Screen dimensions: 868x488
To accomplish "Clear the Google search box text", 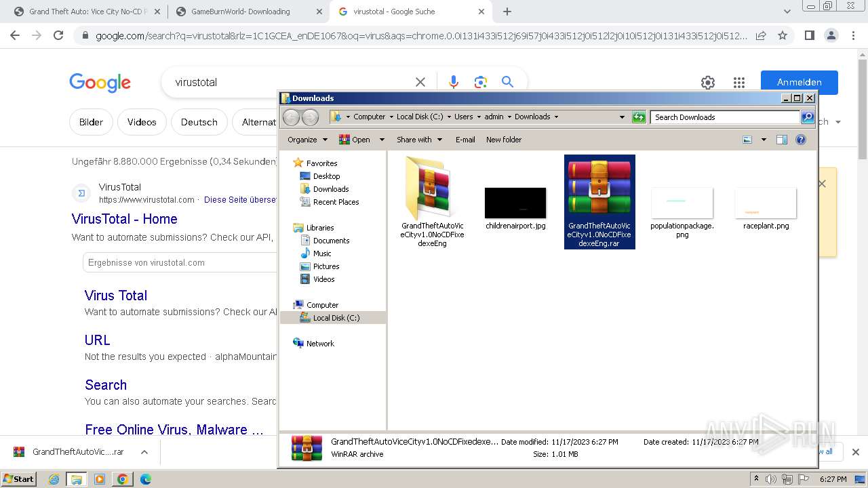I will coord(420,82).
